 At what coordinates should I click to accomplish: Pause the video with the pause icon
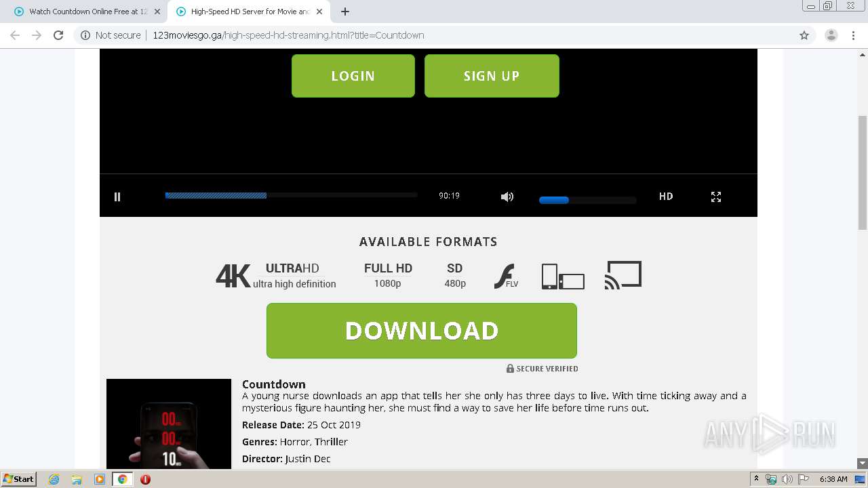[117, 197]
